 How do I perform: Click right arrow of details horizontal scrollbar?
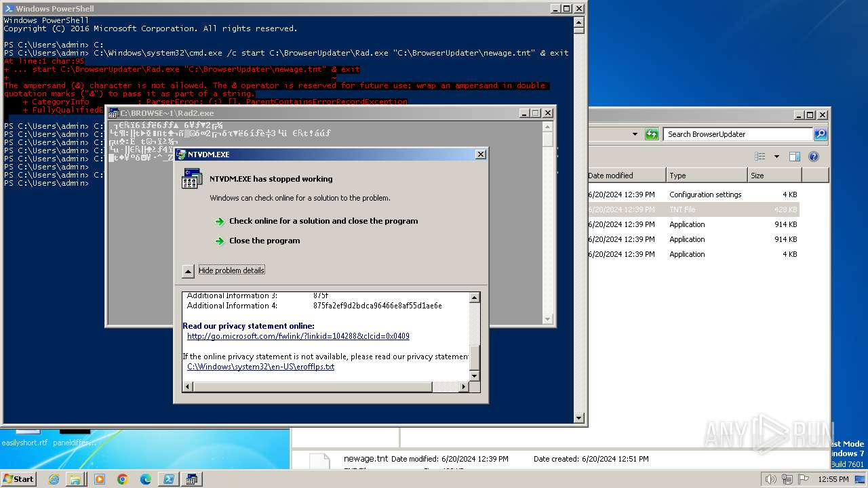(464, 387)
